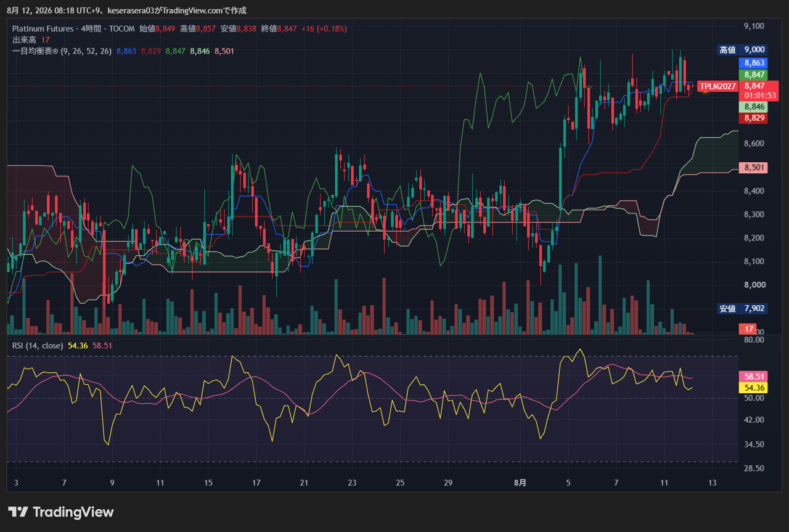
Task: Click the 80.00 RSI scale label
Action: 754,340
